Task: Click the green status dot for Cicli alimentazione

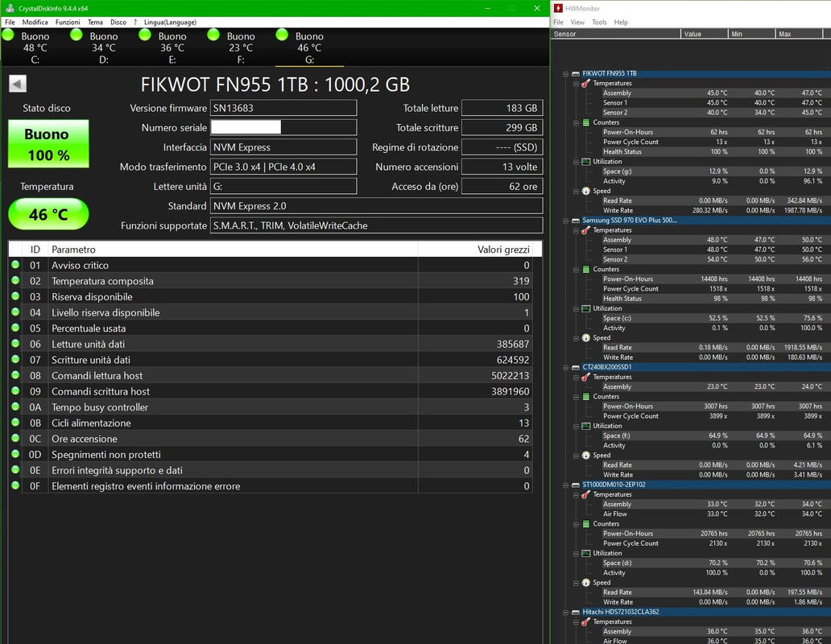Action: click(15, 422)
